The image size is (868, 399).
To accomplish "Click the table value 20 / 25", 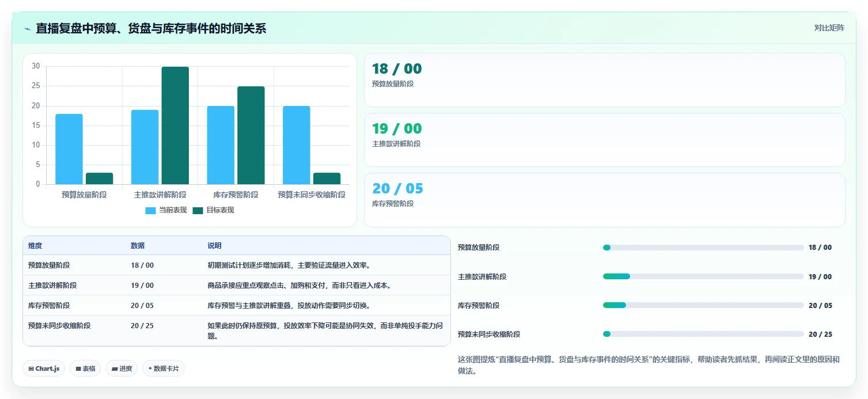I will tap(142, 325).
